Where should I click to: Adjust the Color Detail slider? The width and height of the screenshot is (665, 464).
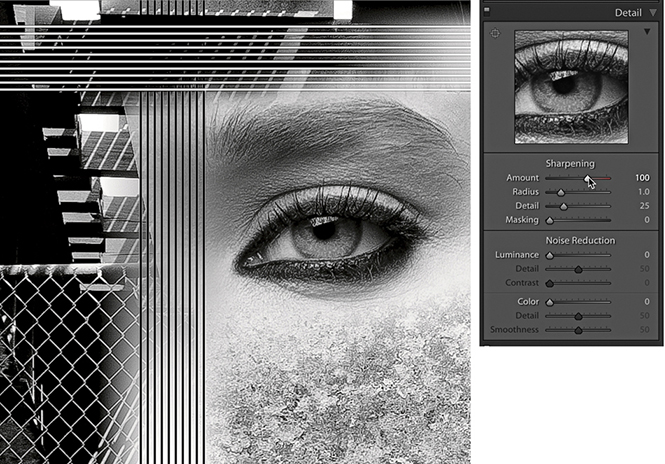click(578, 316)
